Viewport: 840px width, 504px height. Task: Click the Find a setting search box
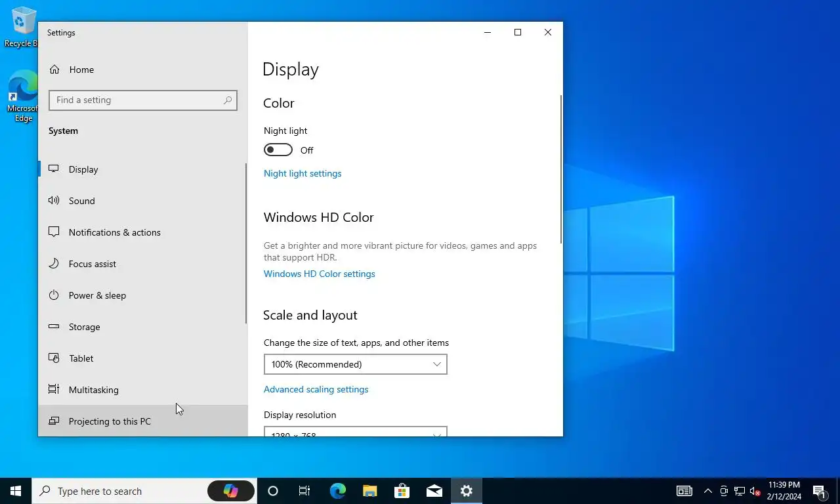(x=143, y=100)
